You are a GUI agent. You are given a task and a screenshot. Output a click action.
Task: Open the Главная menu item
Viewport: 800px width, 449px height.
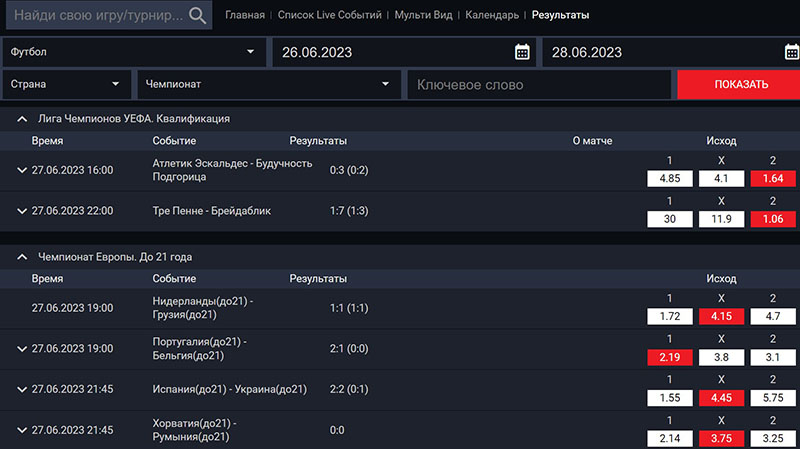pyautogui.click(x=245, y=15)
